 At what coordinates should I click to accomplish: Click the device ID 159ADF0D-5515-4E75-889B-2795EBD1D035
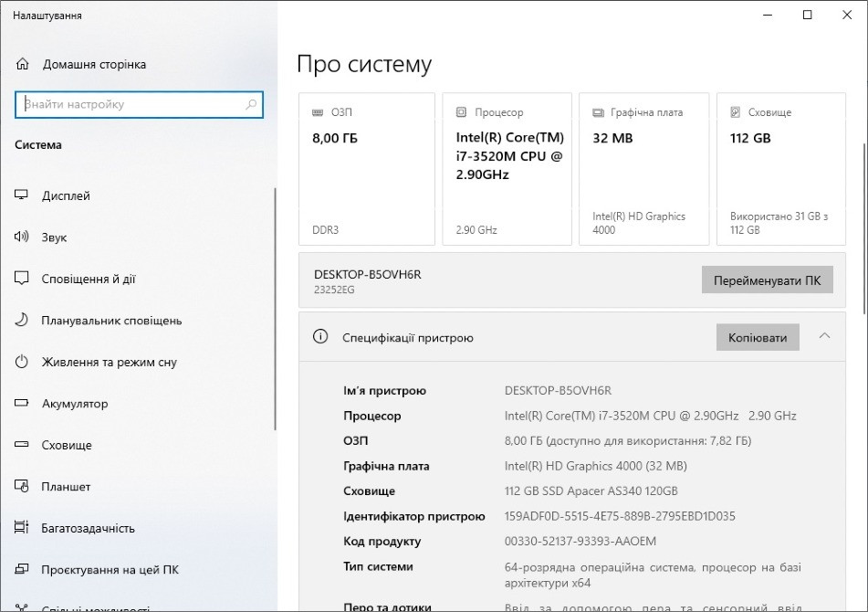pos(620,516)
